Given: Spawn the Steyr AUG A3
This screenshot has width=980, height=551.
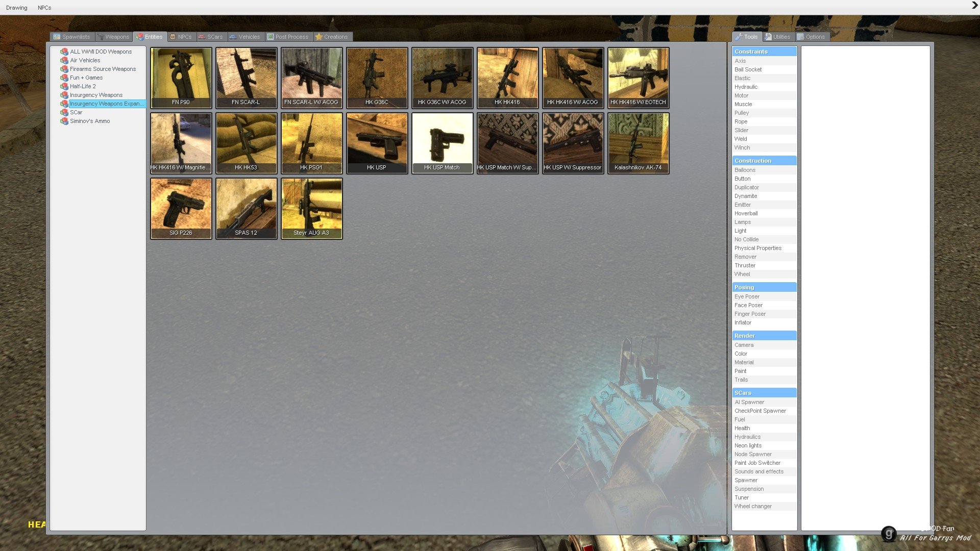Looking at the screenshot, I should pyautogui.click(x=311, y=208).
